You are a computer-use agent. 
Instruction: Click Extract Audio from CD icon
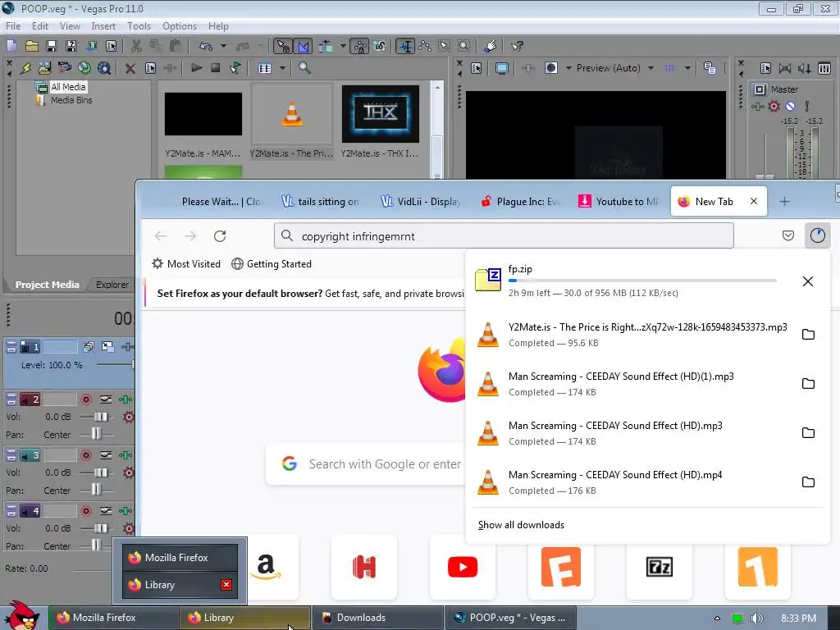click(84, 68)
